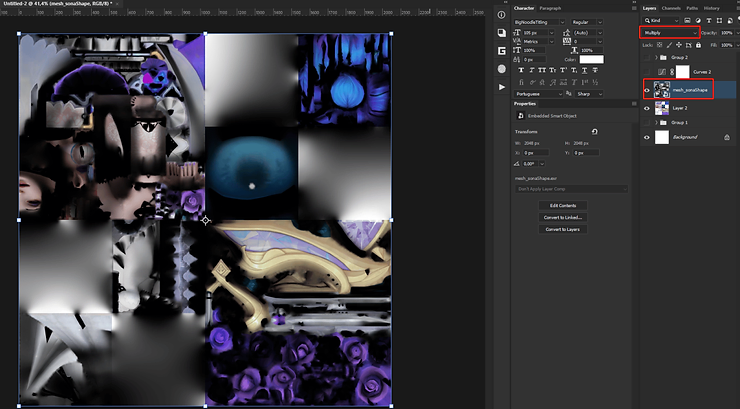The width and height of the screenshot is (740, 409).
Task: Hide the Background layer
Action: tap(647, 137)
